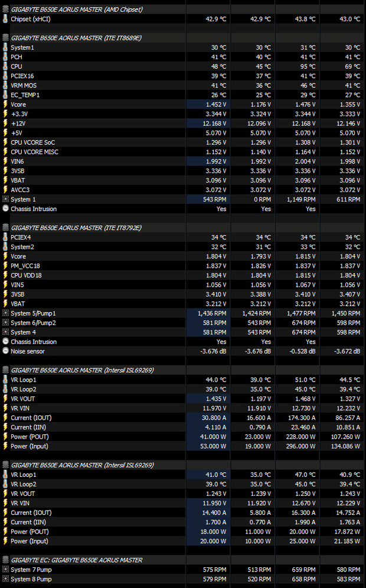366x588 pixels.
Task: Click the lightning bolt icon beside +12V
Action: tap(5, 124)
